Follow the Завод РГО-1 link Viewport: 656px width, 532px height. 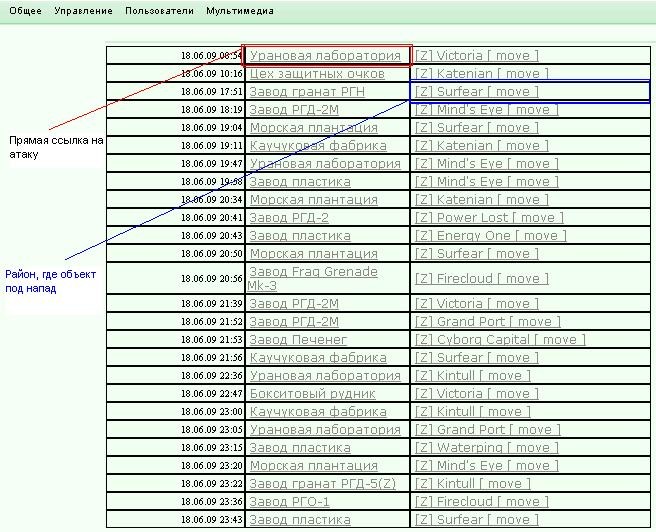click(290, 501)
